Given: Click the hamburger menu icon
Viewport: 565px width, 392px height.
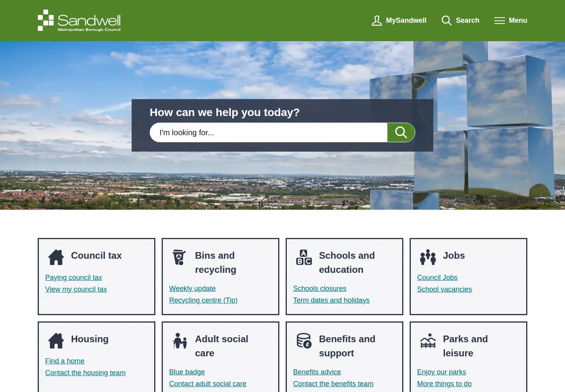Looking at the screenshot, I should [499, 20].
